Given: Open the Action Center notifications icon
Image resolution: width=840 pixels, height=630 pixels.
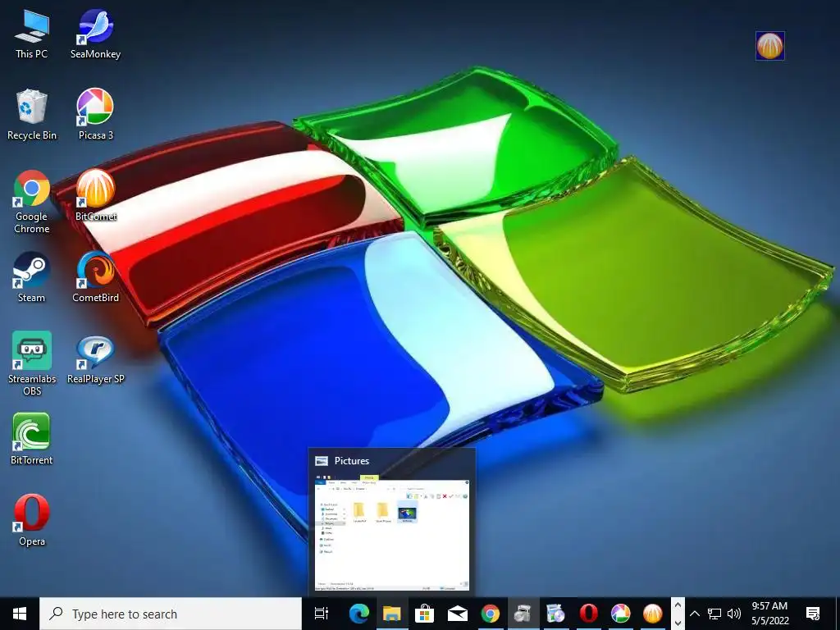Looking at the screenshot, I should click(x=813, y=614).
